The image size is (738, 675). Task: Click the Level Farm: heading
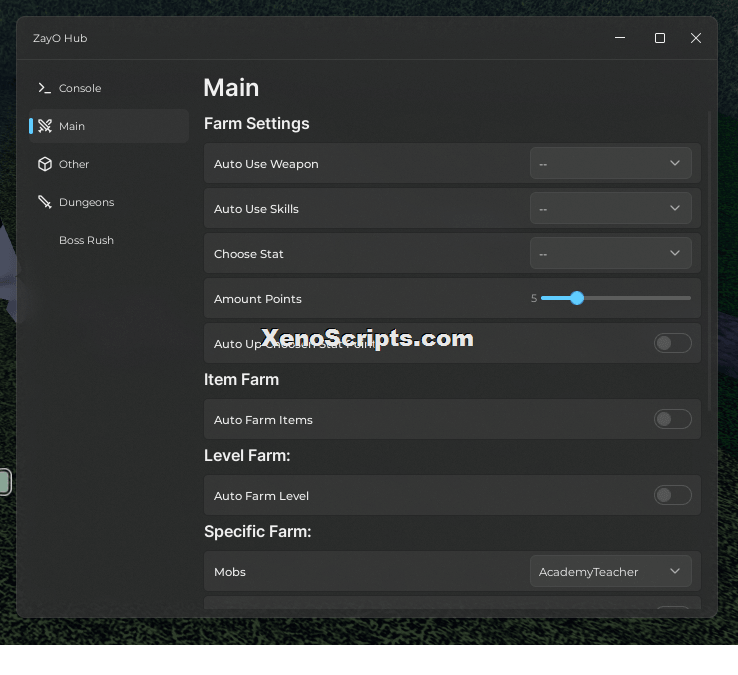(247, 456)
